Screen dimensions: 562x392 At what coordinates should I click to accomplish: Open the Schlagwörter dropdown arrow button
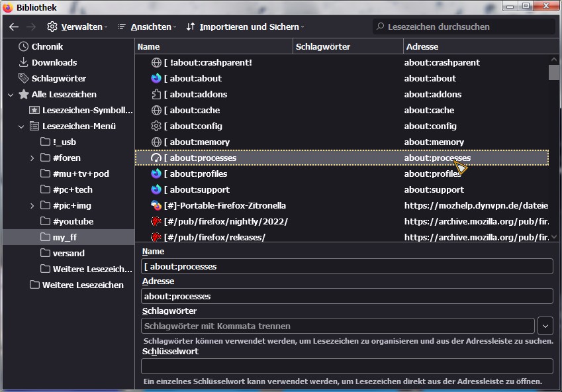click(545, 326)
